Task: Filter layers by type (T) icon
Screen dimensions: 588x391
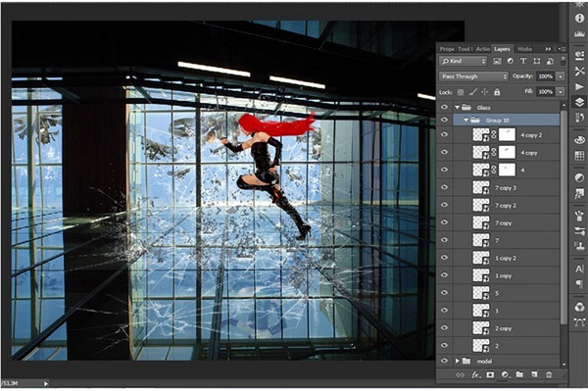Action: (523, 61)
